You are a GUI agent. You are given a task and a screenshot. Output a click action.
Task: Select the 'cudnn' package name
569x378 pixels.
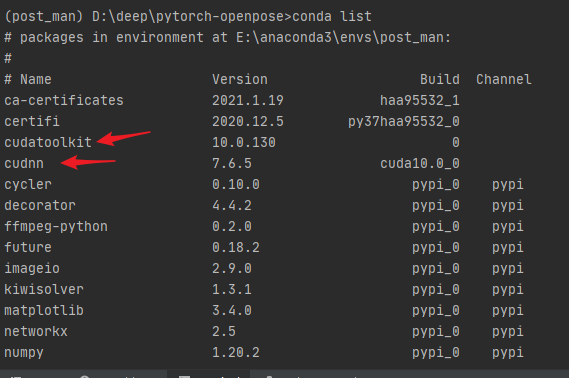pos(24,164)
